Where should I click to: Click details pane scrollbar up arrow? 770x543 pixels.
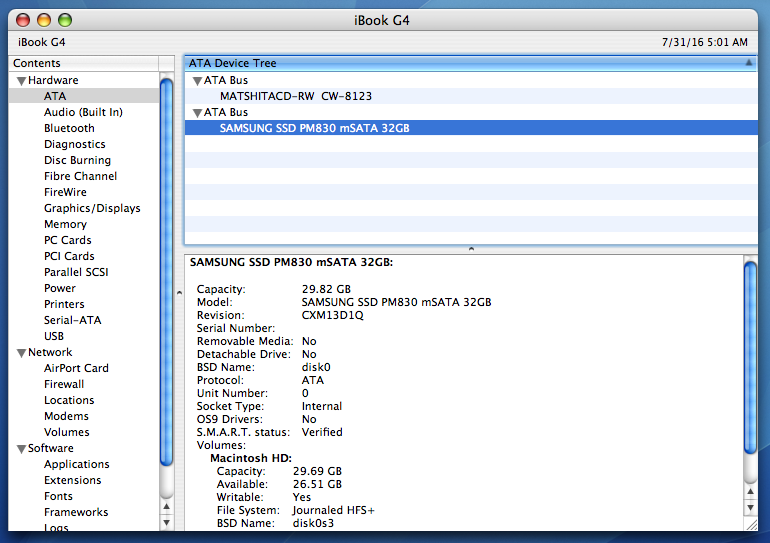pos(750,491)
